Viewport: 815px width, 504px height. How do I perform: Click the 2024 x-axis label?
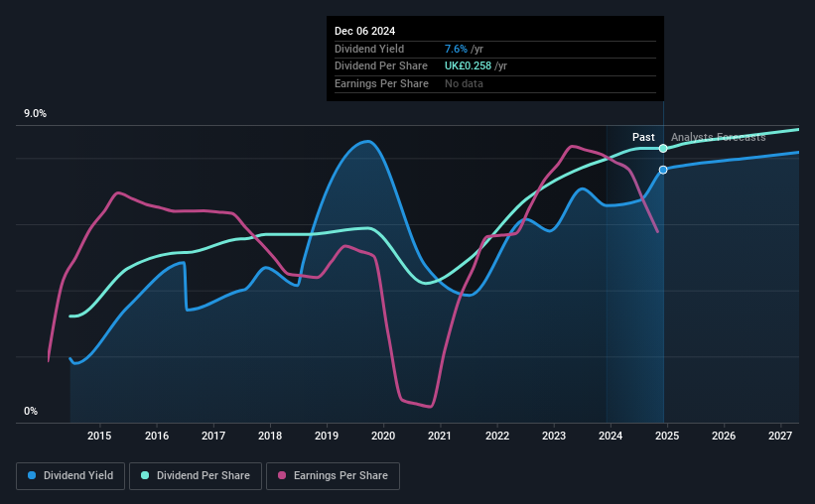tap(611, 436)
